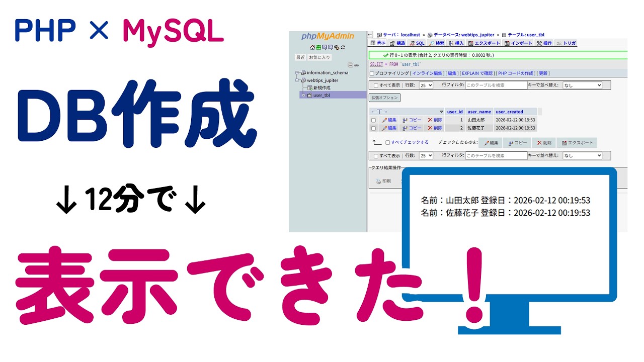644x362 pixels.
Task: Click the webtips_jupiter database icon in tree
Action: coord(303,80)
